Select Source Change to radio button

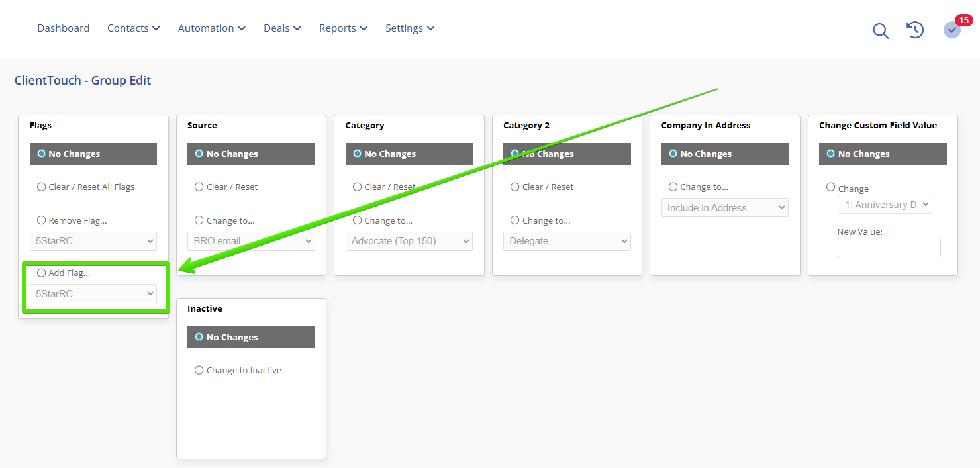pos(199,221)
